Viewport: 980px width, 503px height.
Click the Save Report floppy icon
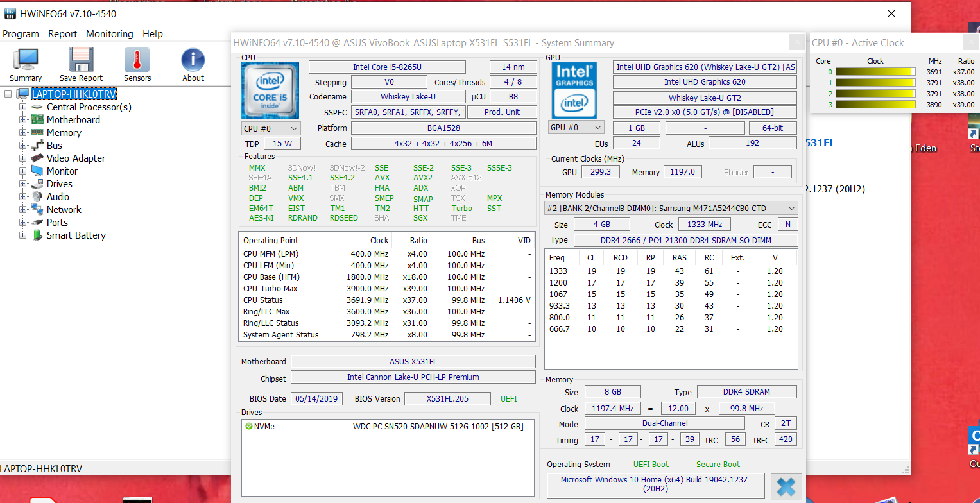click(x=82, y=60)
